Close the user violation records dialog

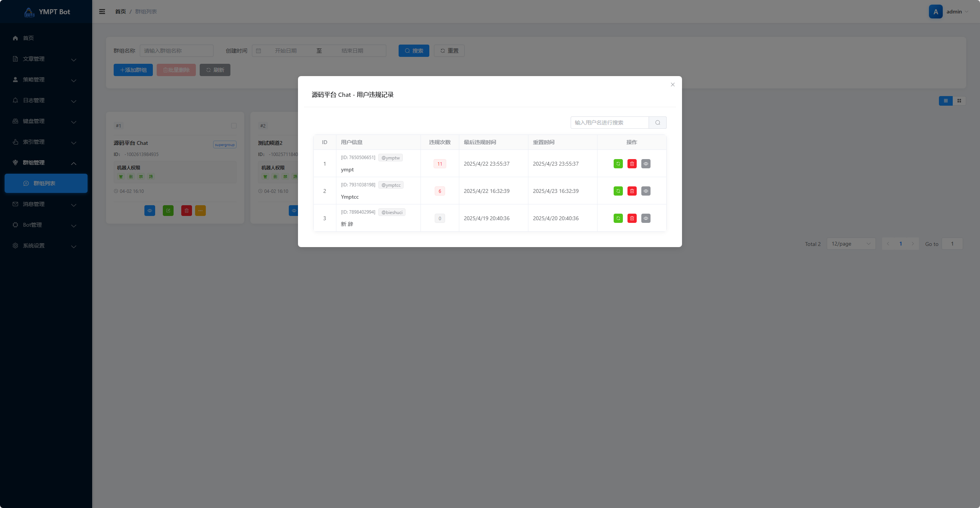[672, 85]
